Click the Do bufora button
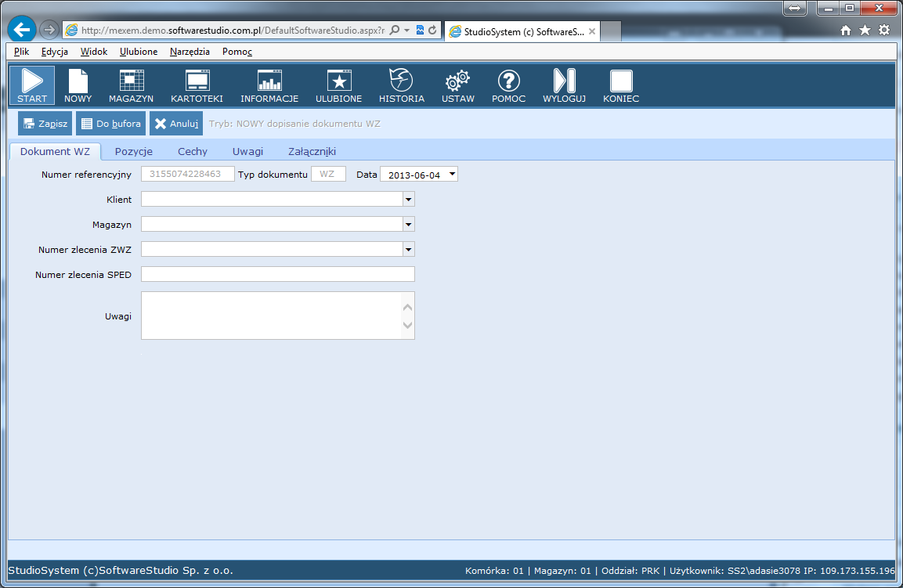This screenshot has width=903, height=588. tap(110, 124)
